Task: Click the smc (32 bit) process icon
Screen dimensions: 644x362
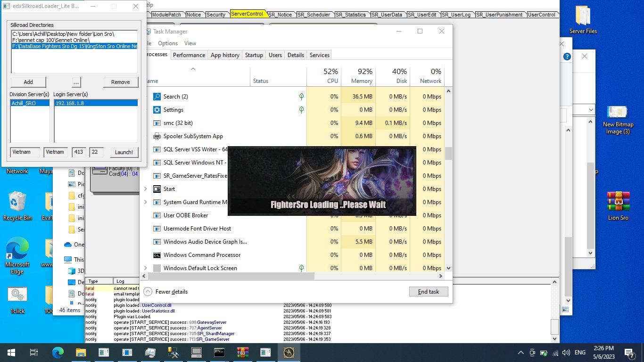Action: tap(157, 123)
